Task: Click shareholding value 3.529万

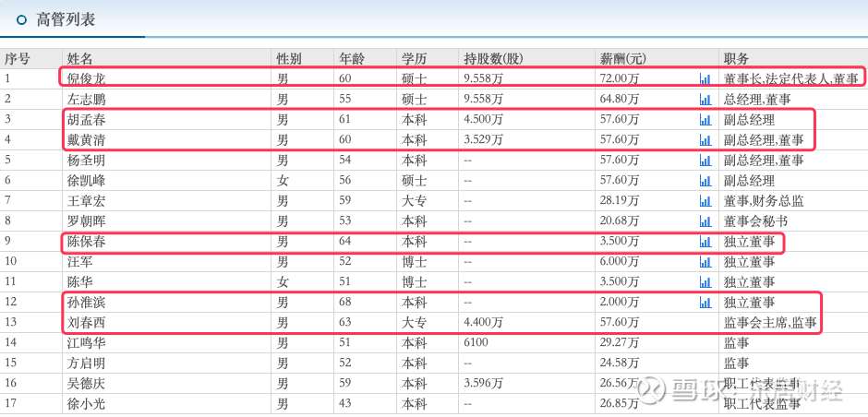Action: tap(483, 140)
